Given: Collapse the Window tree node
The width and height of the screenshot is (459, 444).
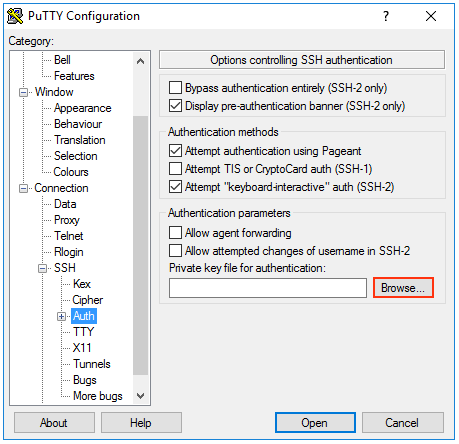Looking at the screenshot, I should point(23,92).
